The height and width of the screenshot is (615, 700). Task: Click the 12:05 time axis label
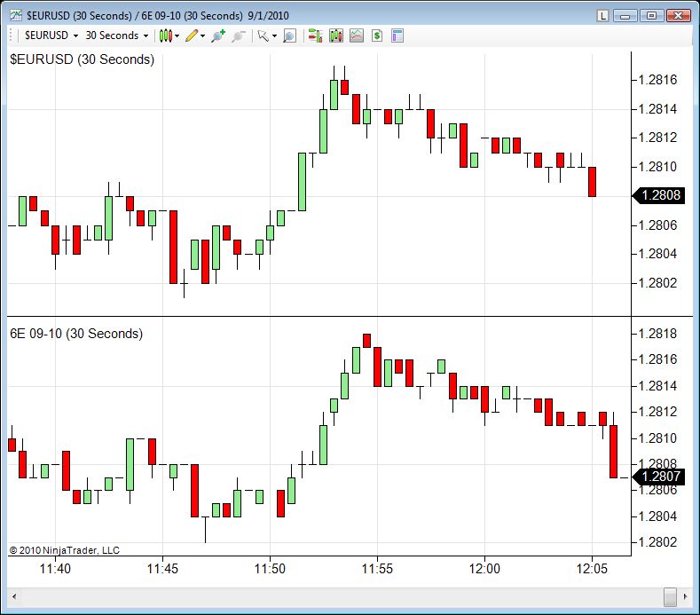[592, 569]
